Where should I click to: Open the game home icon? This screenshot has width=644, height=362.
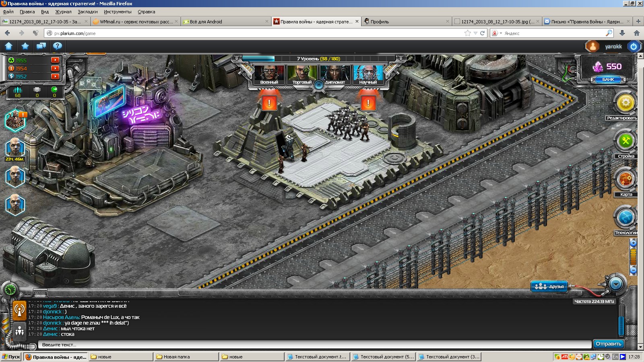(x=9, y=46)
